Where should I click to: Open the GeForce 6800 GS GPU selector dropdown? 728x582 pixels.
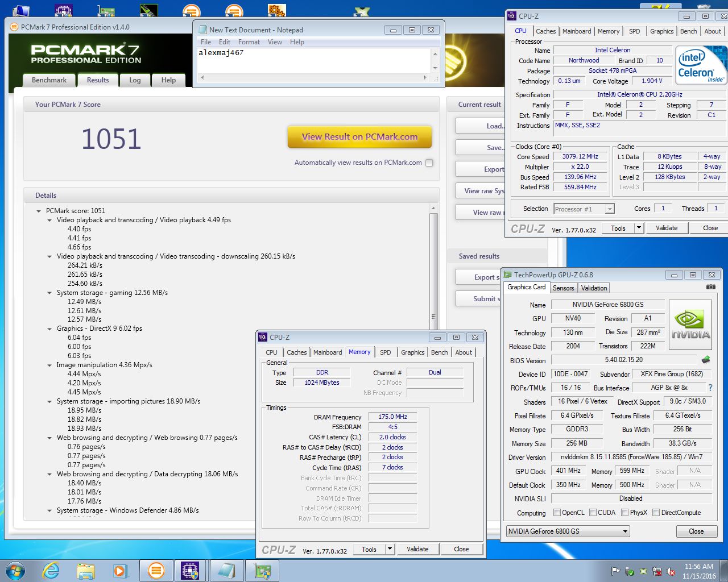point(568,531)
